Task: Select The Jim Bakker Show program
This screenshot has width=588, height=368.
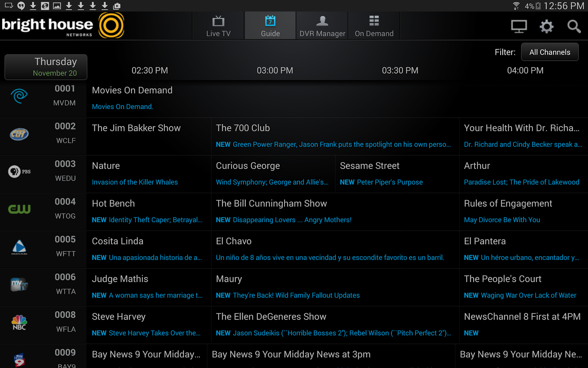Action: click(x=149, y=136)
